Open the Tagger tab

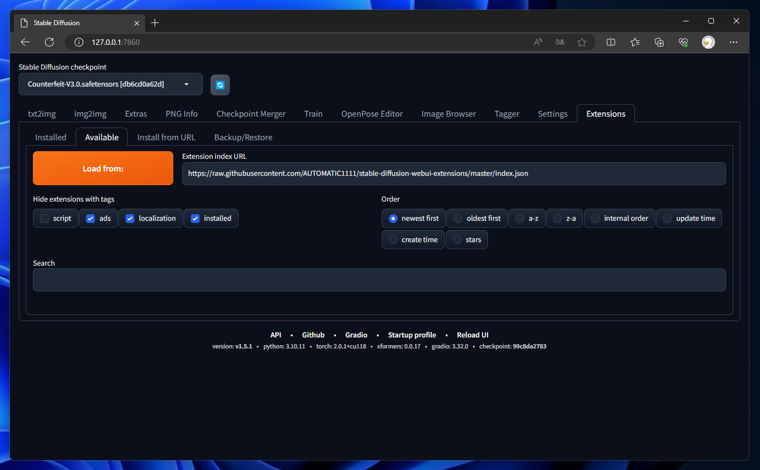point(507,114)
